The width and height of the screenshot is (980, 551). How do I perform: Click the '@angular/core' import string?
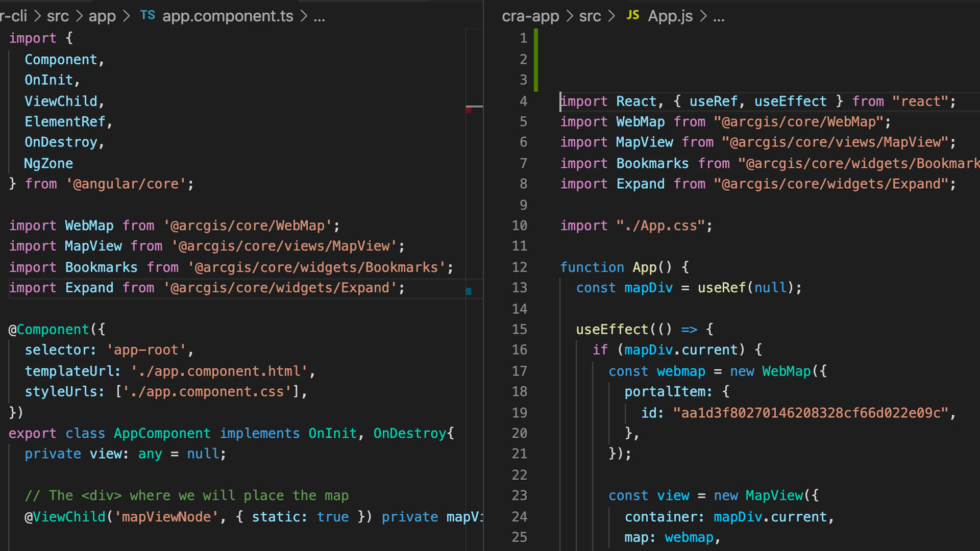coord(126,184)
